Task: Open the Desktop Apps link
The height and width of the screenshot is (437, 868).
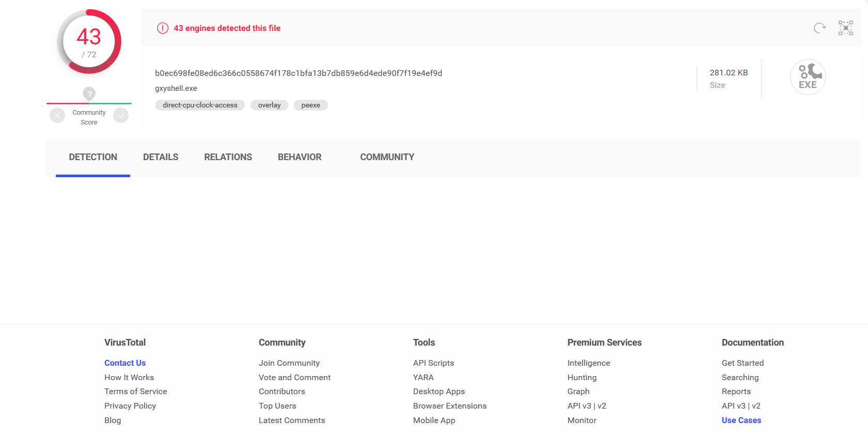Action: click(439, 392)
